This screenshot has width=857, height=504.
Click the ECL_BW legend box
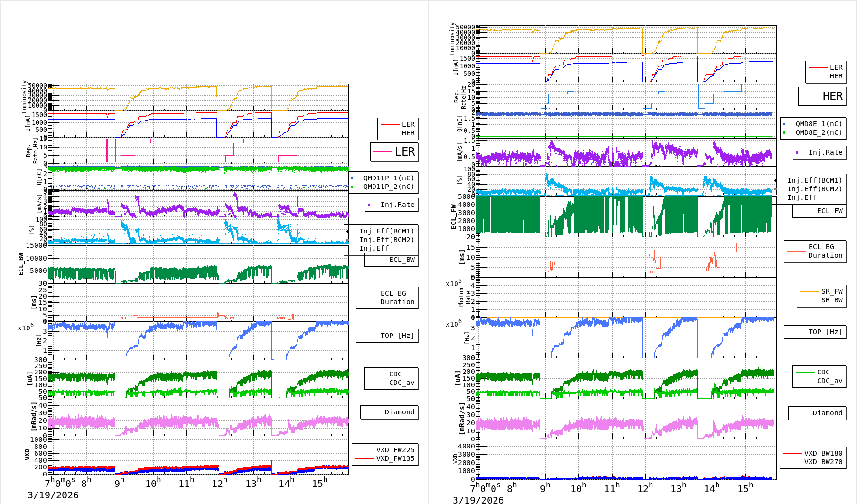[391, 260]
